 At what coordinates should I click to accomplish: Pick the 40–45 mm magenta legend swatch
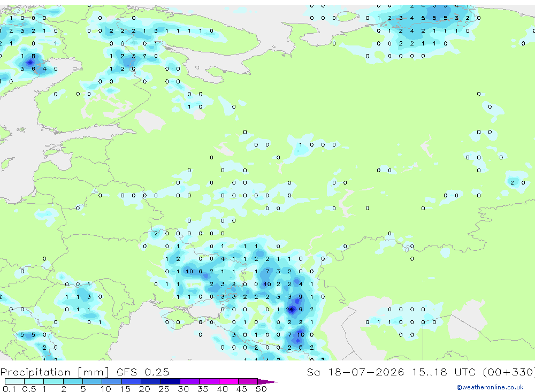point(228,381)
